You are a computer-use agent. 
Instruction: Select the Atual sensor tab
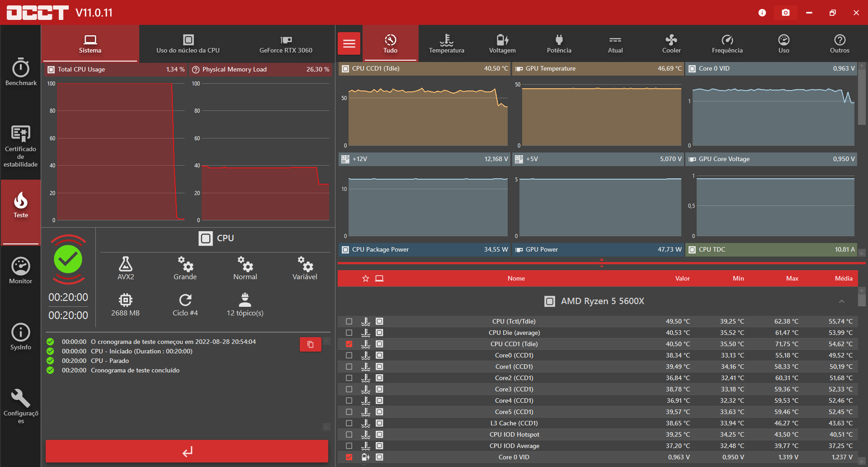(x=615, y=43)
